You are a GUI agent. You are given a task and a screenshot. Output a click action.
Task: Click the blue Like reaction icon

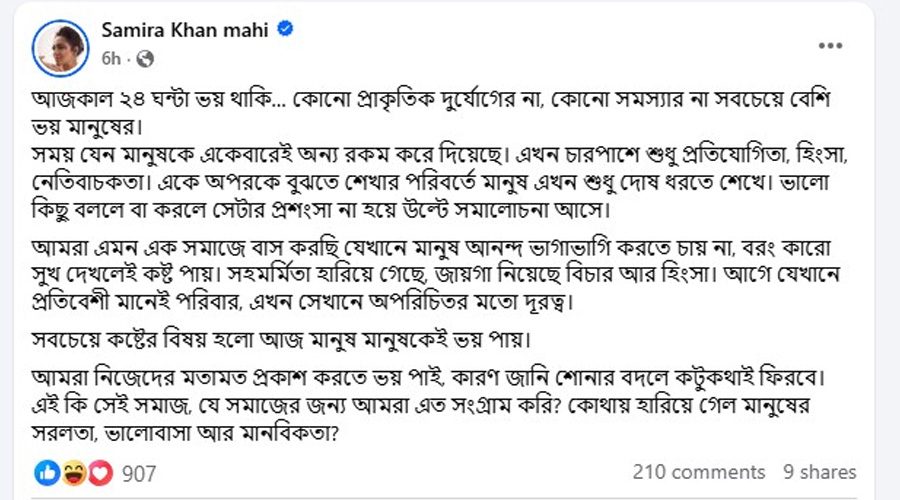click(47, 473)
